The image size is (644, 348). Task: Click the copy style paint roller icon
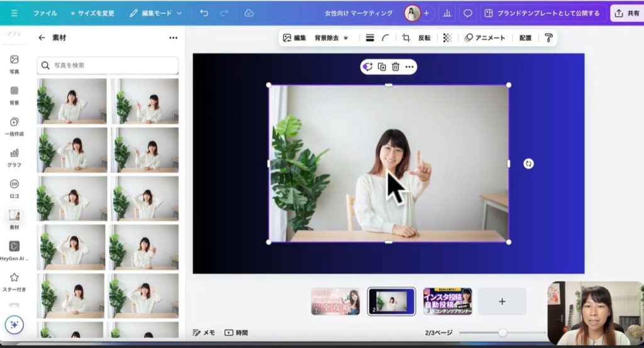(x=548, y=38)
